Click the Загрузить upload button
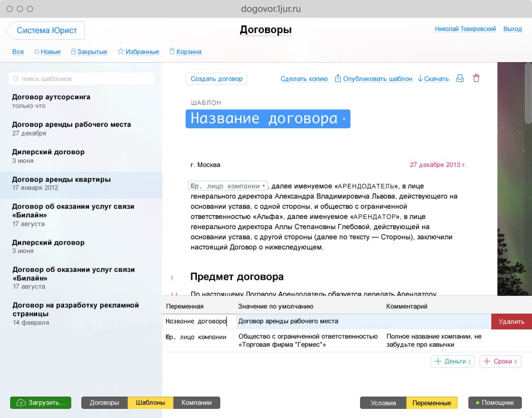 click(41, 403)
